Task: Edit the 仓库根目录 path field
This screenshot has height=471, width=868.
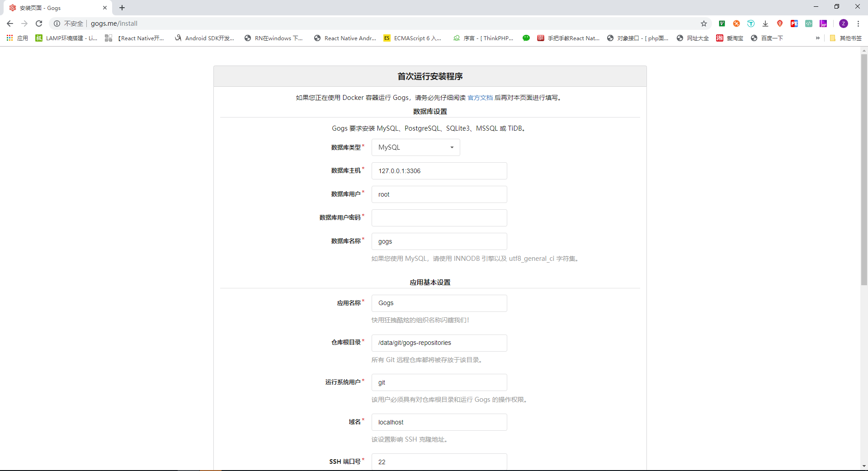Action: tap(439, 343)
